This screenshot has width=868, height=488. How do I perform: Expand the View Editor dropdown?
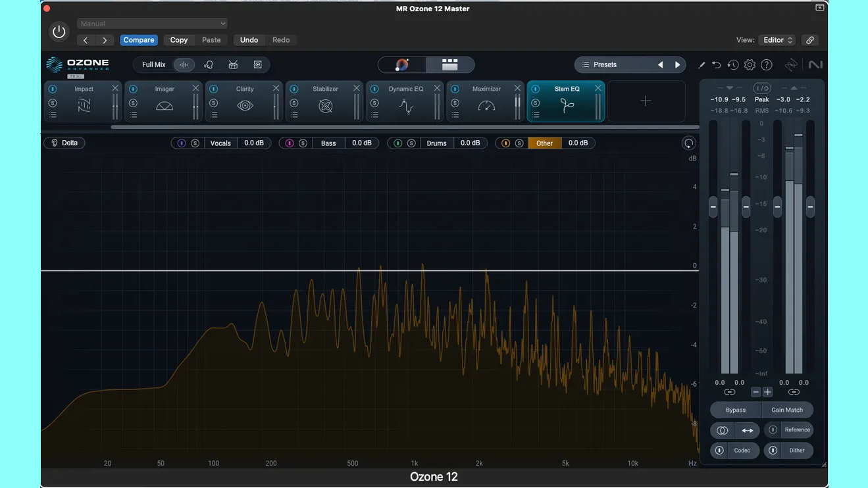[x=777, y=40]
